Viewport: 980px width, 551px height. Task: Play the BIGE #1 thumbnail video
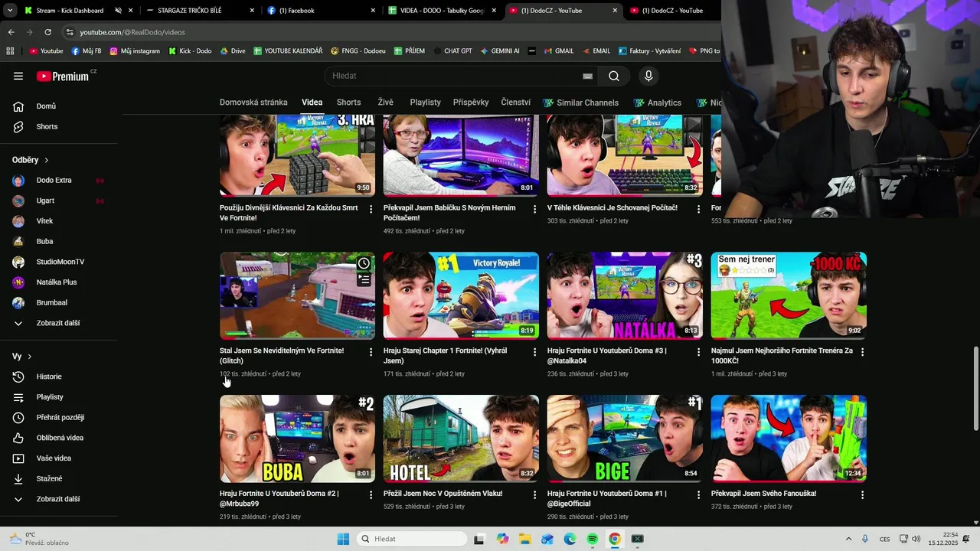coord(625,439)
